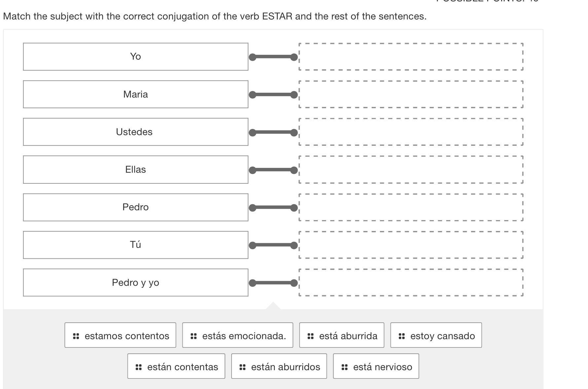Select the 'Maria' subject box
The height and width of the screenshot is (389, 588).
click(x=135, y=94)
